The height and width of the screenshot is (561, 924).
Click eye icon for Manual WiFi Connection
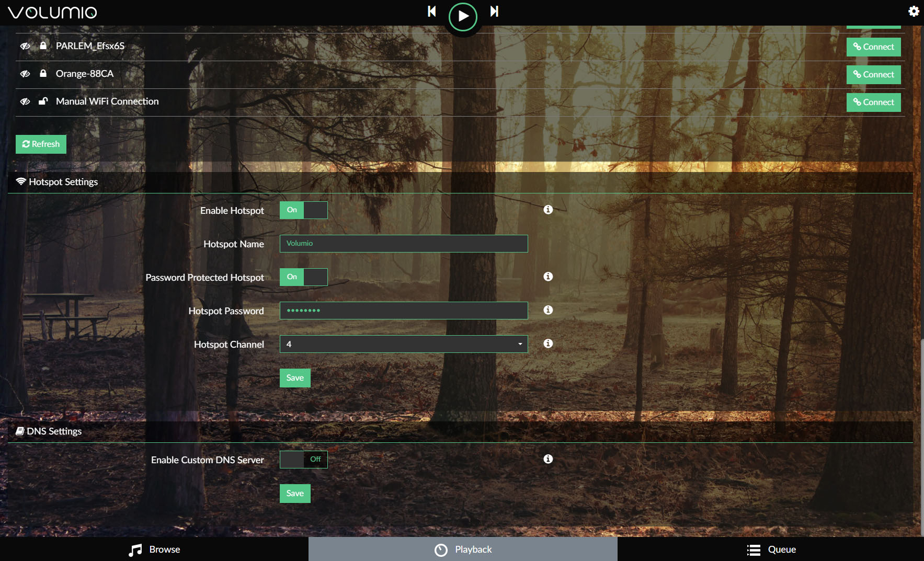coord(25,101)
